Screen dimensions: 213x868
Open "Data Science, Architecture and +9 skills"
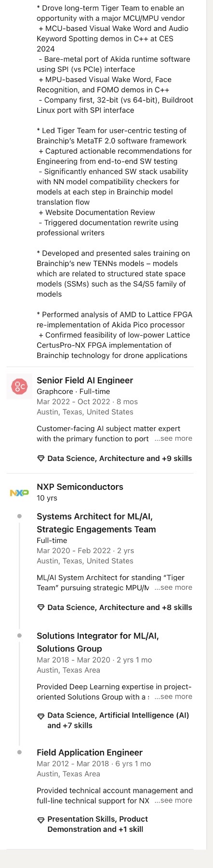coord(120,459)
